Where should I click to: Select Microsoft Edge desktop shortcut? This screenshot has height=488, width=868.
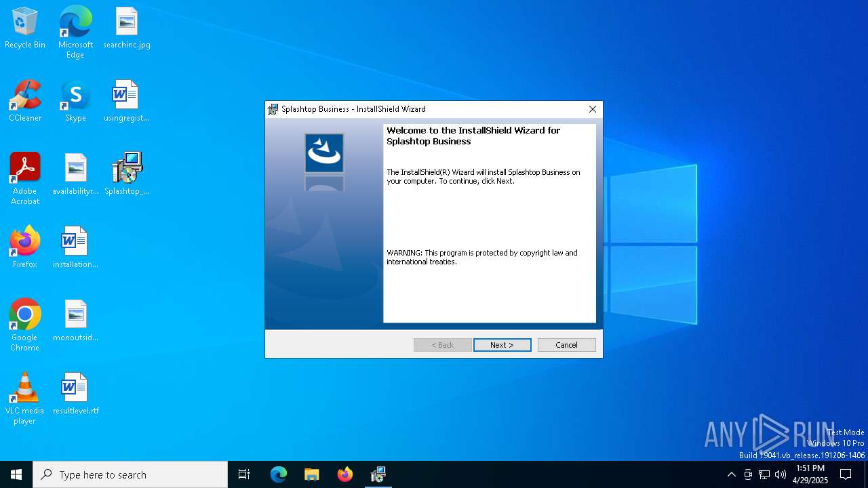coord(75,33)
